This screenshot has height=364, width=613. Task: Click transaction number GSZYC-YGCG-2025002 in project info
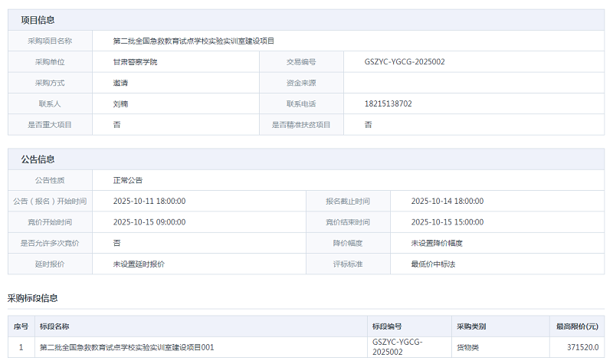coord(405,61)
